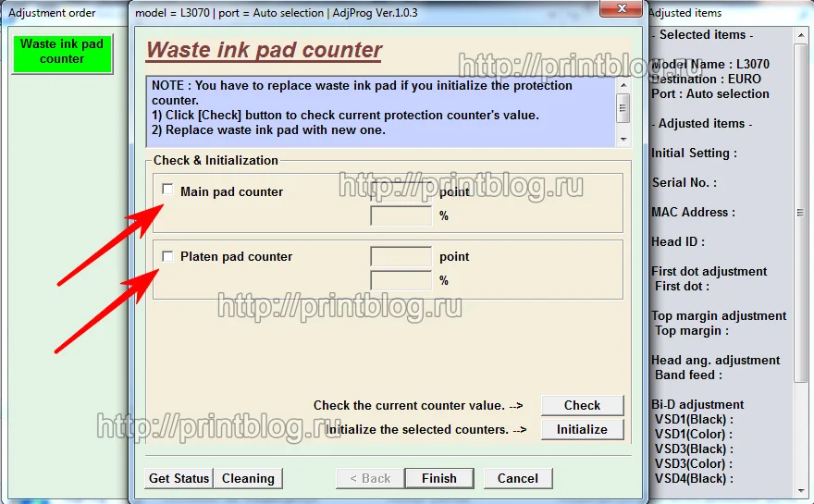Click the 'Port : Auto selection' line

click(710, 94)
